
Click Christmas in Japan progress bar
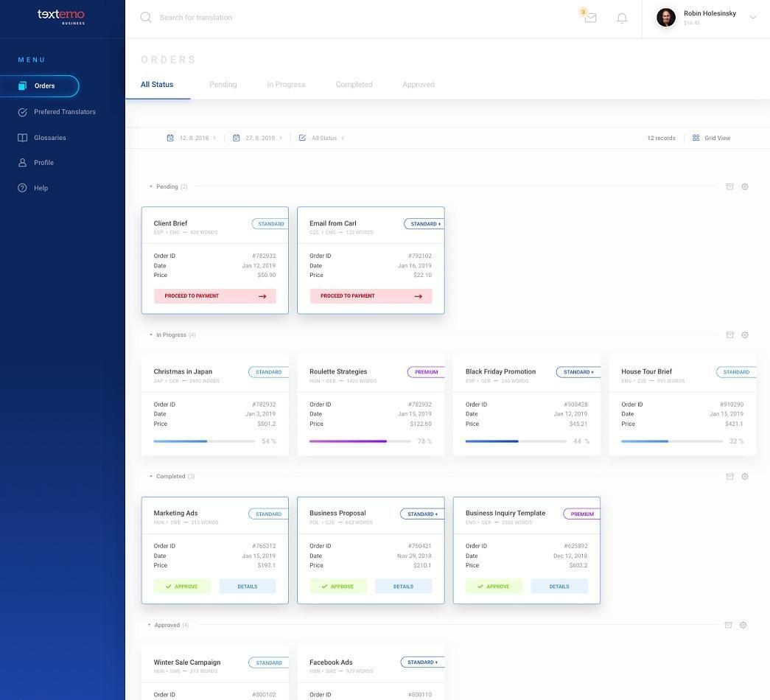204,441
